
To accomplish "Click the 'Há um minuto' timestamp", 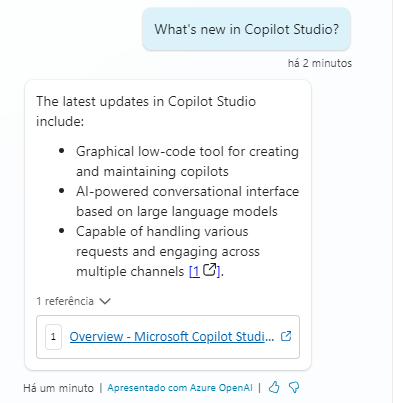I will tap(59, 388).
